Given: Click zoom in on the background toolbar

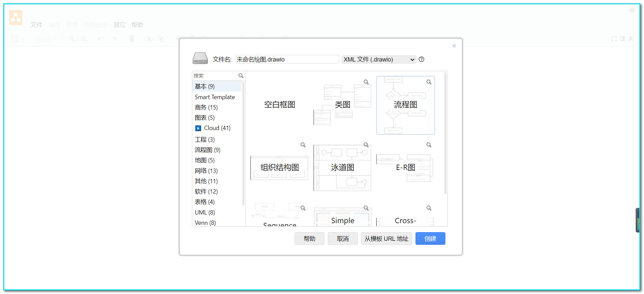Looking at the screenshot, I should (x=71, y=39).
